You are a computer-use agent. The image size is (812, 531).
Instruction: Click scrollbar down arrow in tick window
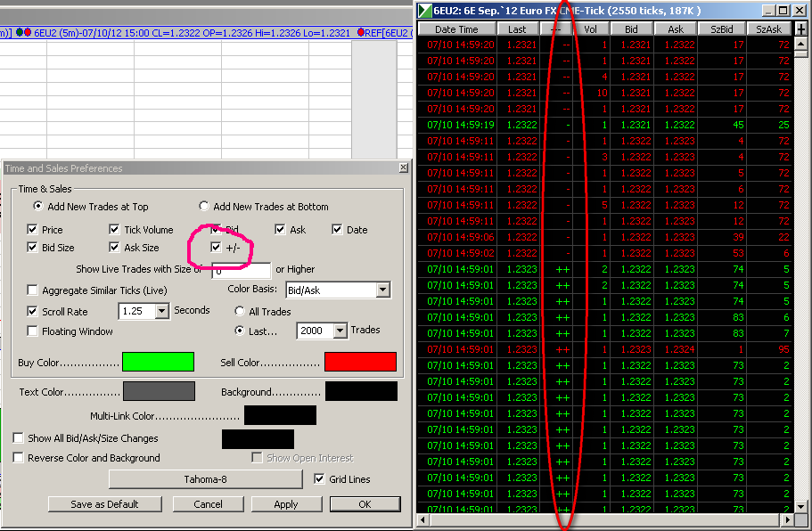point(801,504)
